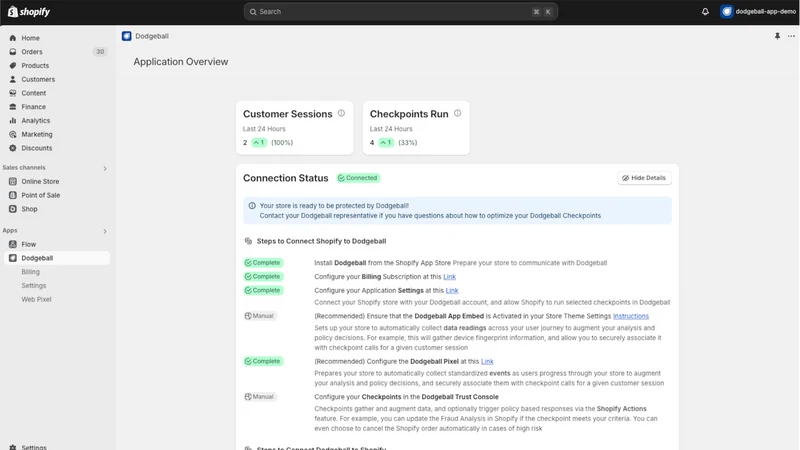Click the Dodgeball app icon in header
Viewport: 800px width, 450px height.
click(x=127, y=36)
